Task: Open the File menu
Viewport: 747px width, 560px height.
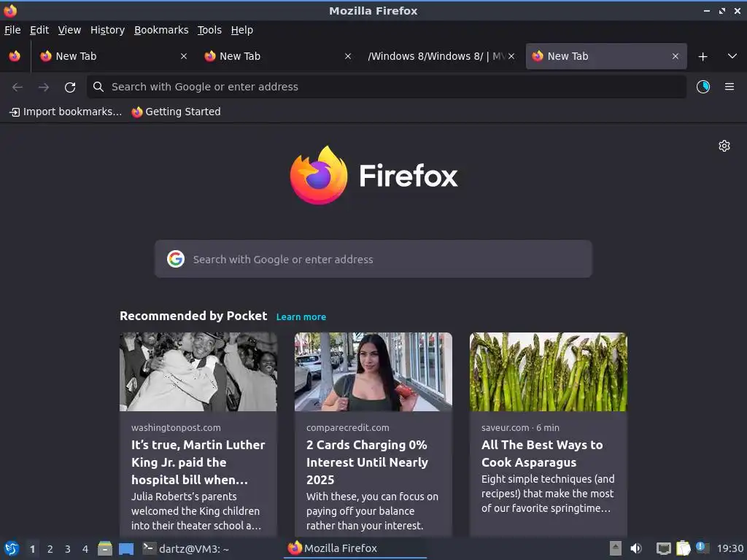Action: pyautogui.click(x=12, y=30)
